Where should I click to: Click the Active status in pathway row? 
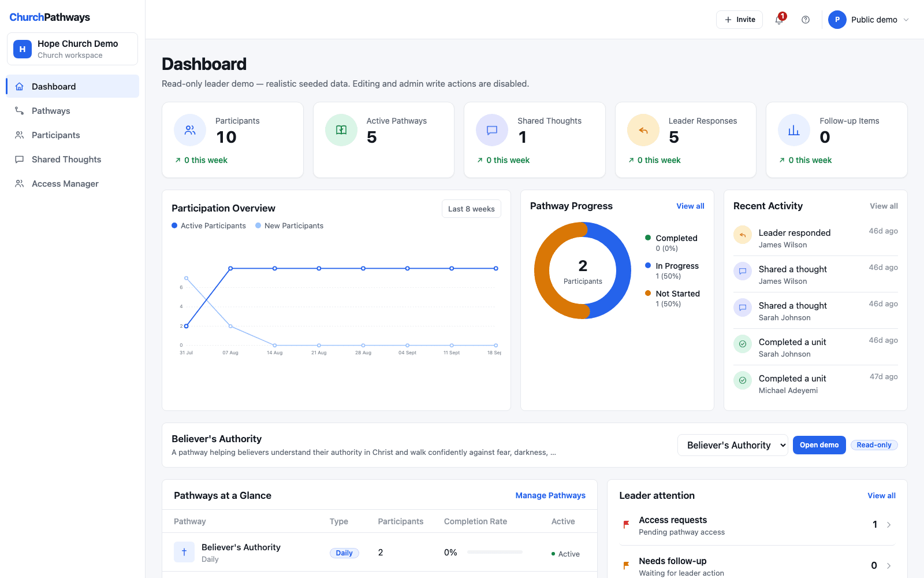tap(565, 554)
